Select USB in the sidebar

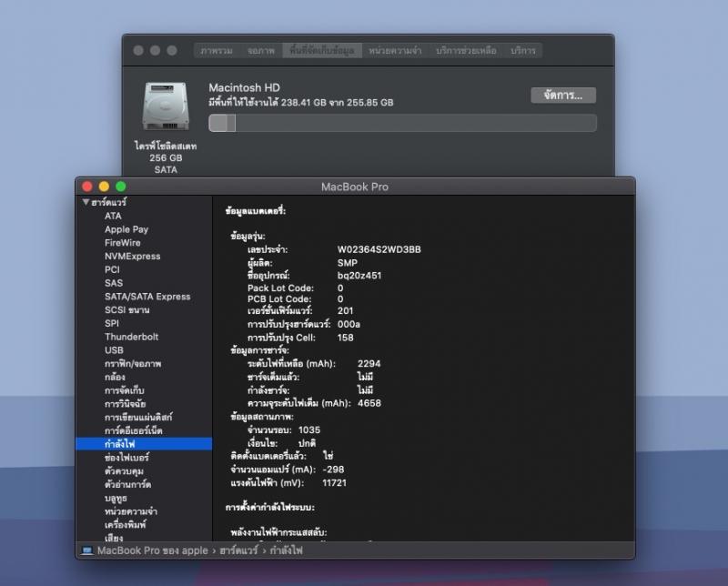[114, 350]
